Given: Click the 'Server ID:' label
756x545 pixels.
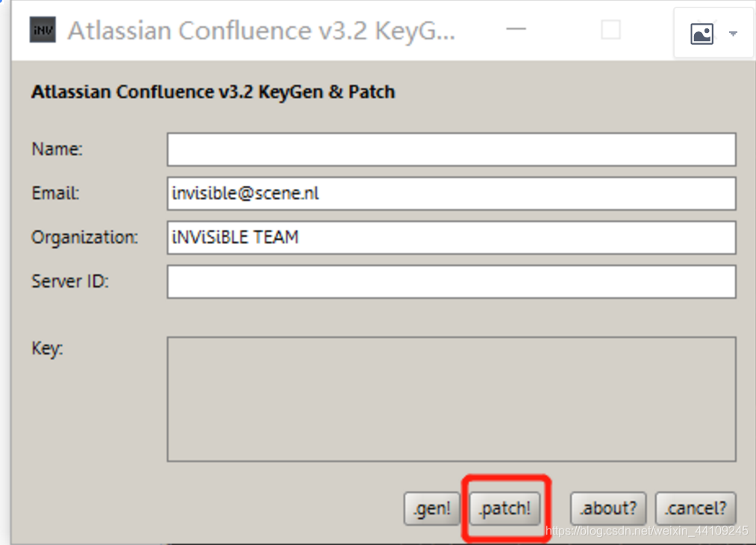Looking at the screenshot, I should tap(70, 281).
